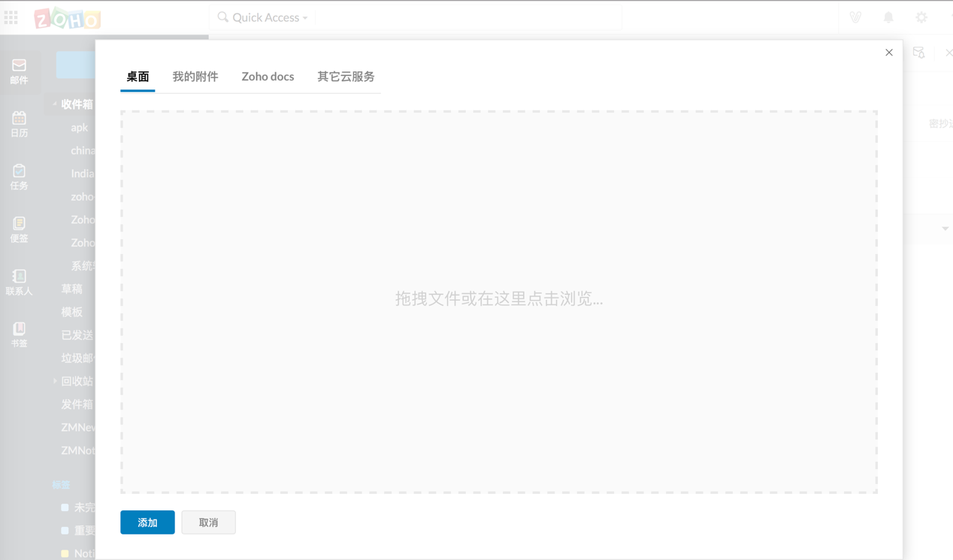
Task: Switch to the 我的附件 tab
Action: (195, 76)
